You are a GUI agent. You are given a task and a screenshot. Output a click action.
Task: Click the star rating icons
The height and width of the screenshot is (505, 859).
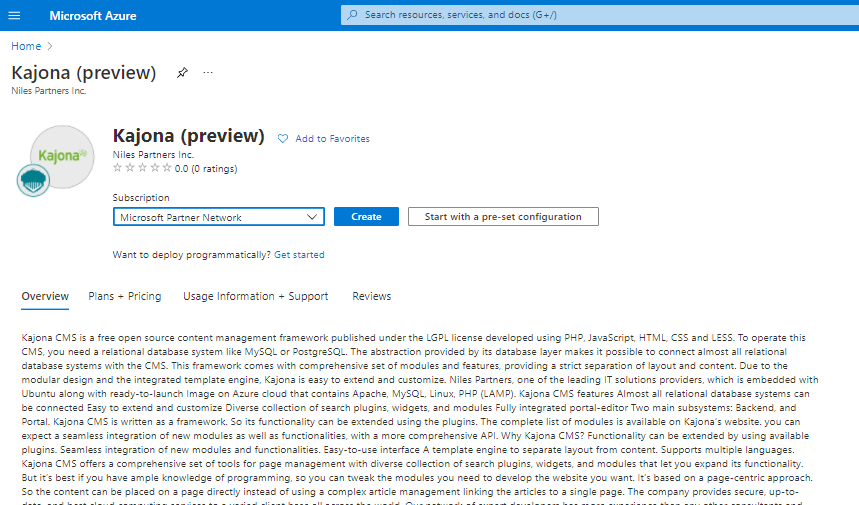coord(142,169)
